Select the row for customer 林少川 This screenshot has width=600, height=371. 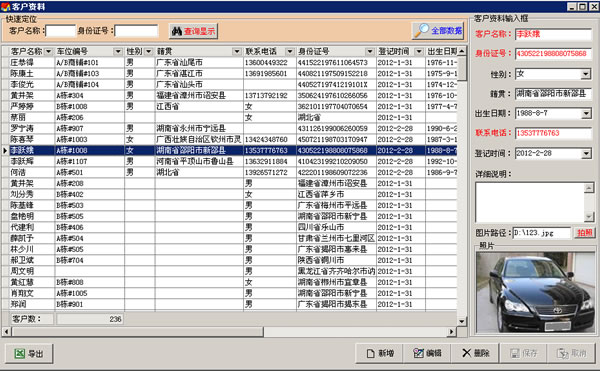click(230, 249)
